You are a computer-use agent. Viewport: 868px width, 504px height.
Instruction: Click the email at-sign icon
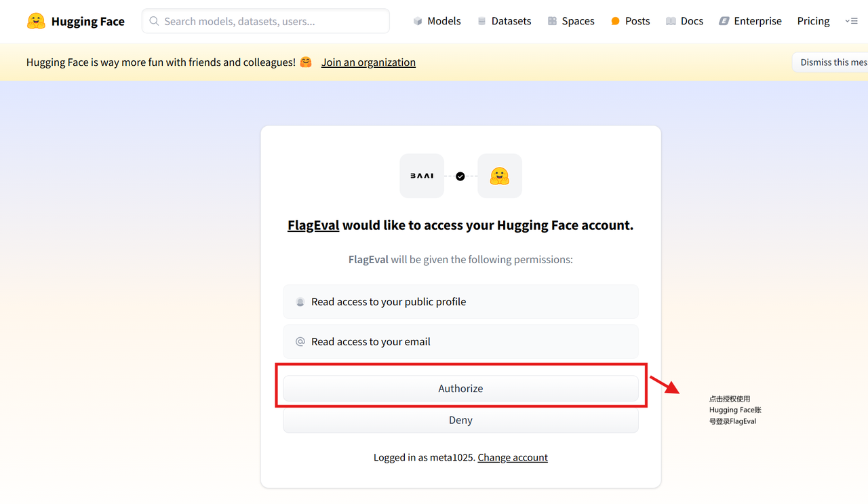(x=300, y=342)
